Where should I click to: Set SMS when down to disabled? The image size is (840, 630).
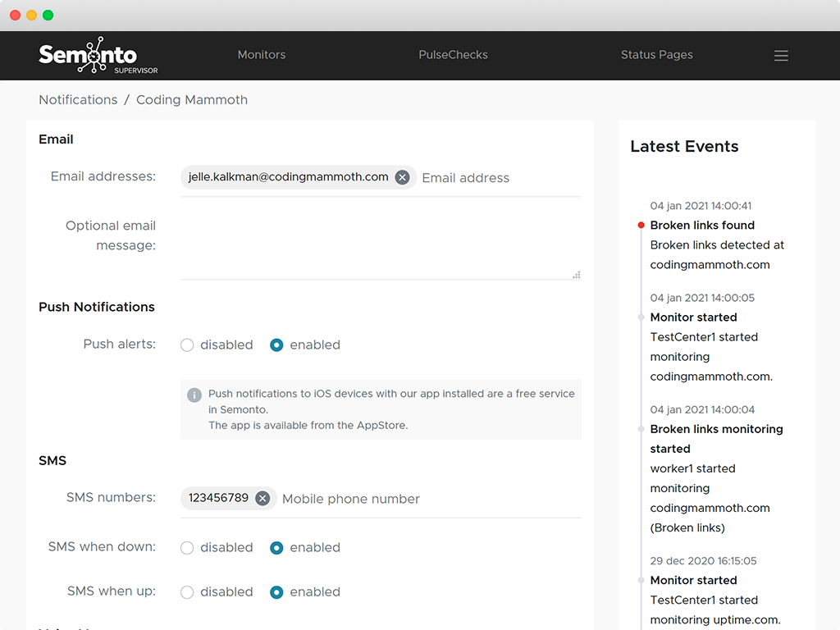[x=187, y=548]
